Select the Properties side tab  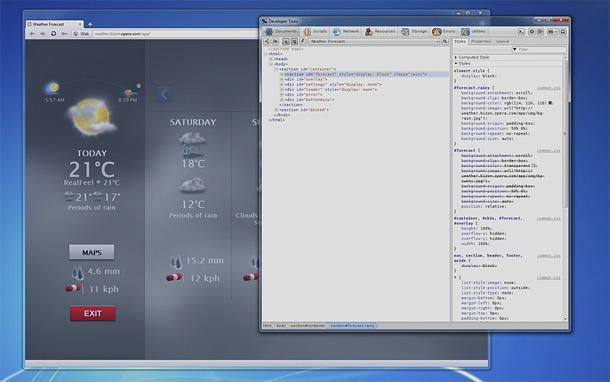pyautogui.click(x=481, y=41)
